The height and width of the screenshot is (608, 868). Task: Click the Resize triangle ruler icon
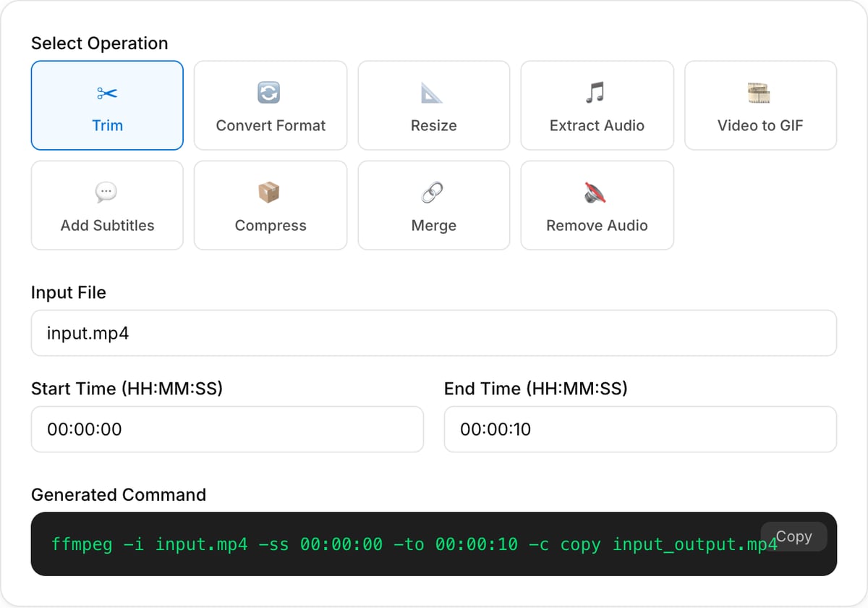432,93
